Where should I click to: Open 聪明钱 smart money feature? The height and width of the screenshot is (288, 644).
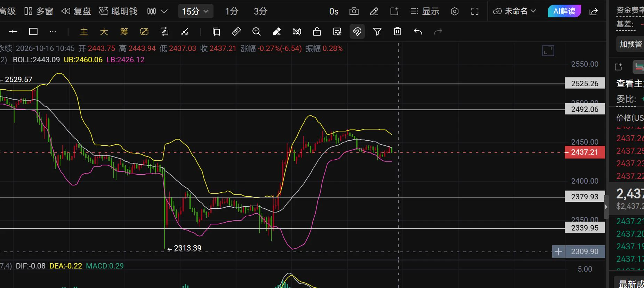pyautogui.click(x=118, y=11)
